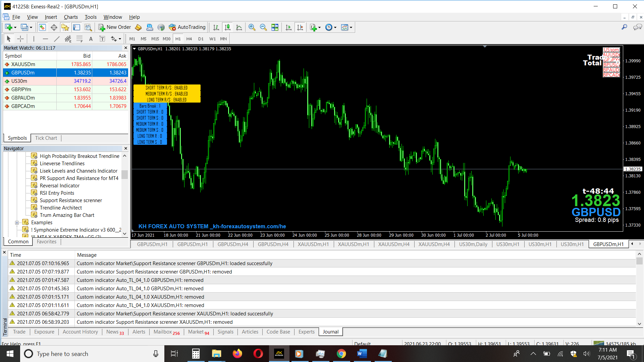Toggle AutoTrading on or off
The image size is (644, 362).
coord(187,27)
